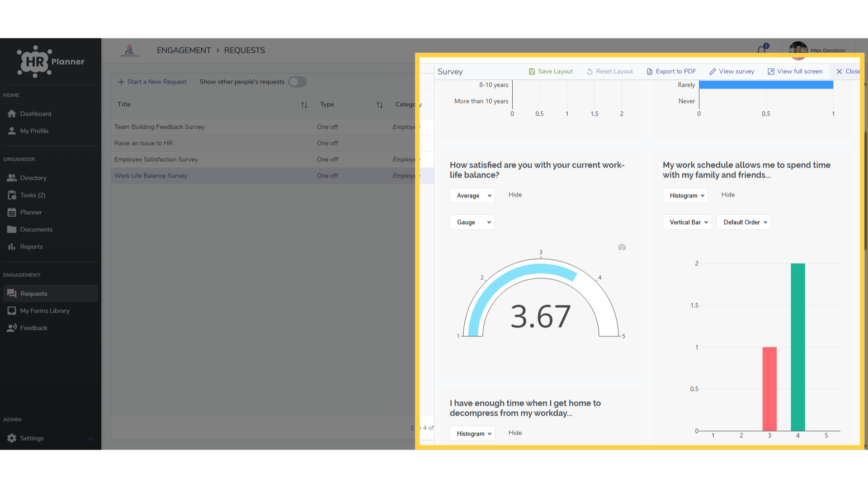Click the green bar in histogram
Image resolution: width=868 pixels, height=488 pixels.
pos(797,347)
